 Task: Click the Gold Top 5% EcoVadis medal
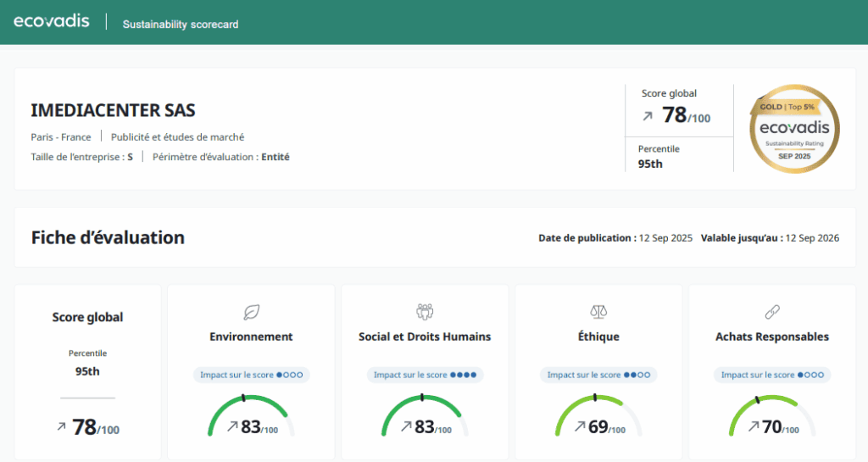tap(795, 129)
